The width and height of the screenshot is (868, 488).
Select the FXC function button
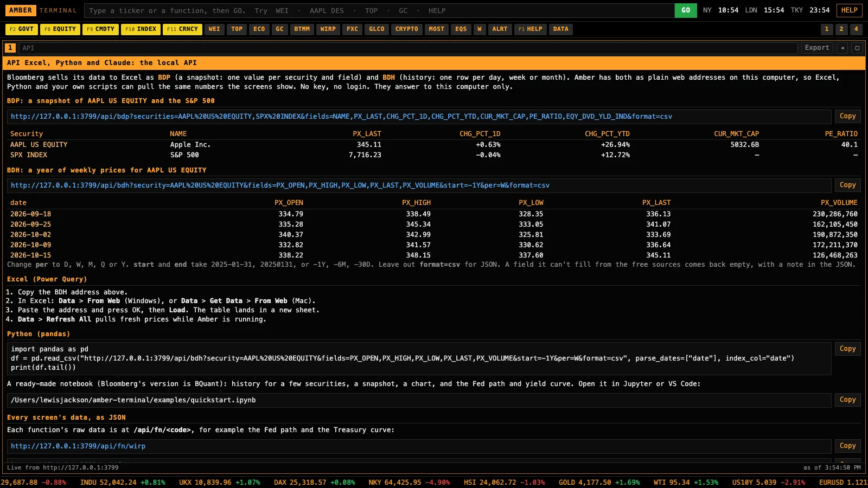point(353,29)
